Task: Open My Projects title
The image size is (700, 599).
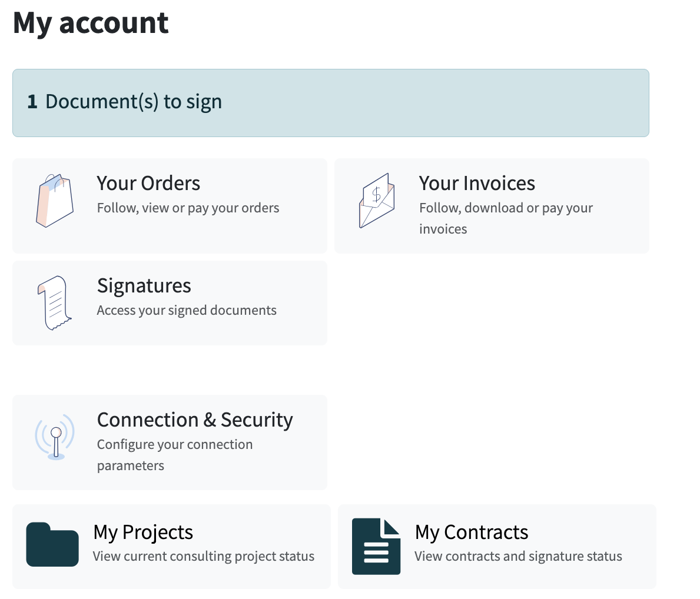Action: (x=143, y=533)
